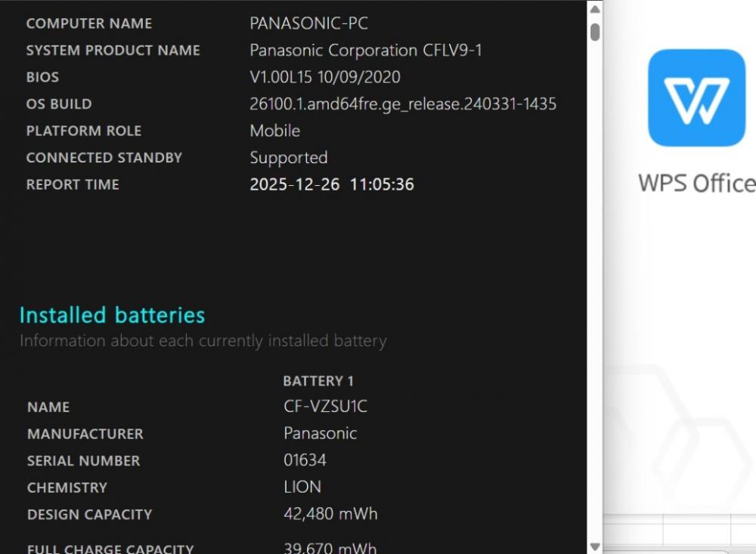Click the REPORT TIME label

pos(73,184)
